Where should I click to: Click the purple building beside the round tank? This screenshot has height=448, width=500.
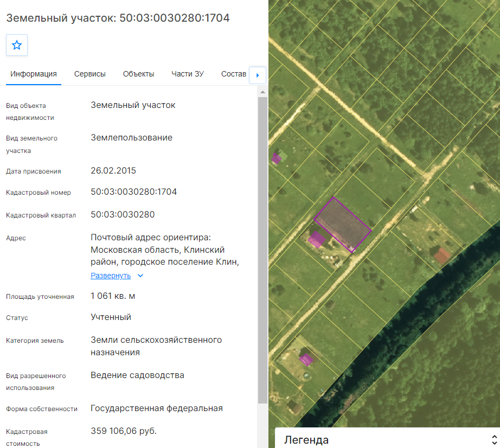pyautogui.click(x=306, y=360)
